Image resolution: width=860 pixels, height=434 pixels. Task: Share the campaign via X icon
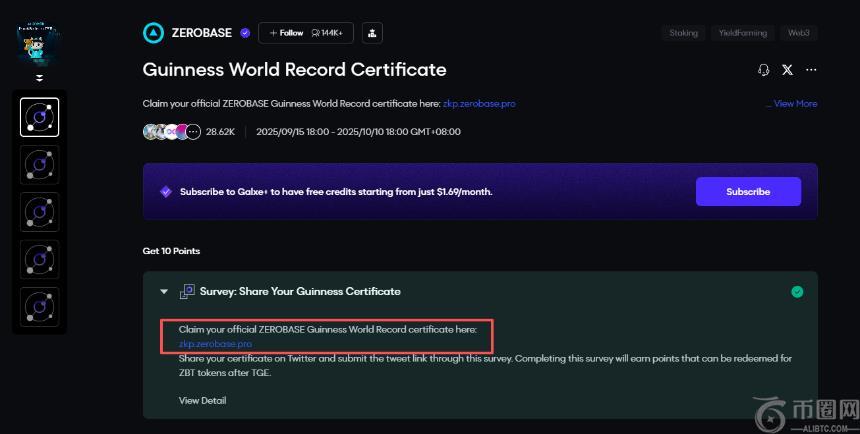tap(787, 70)
